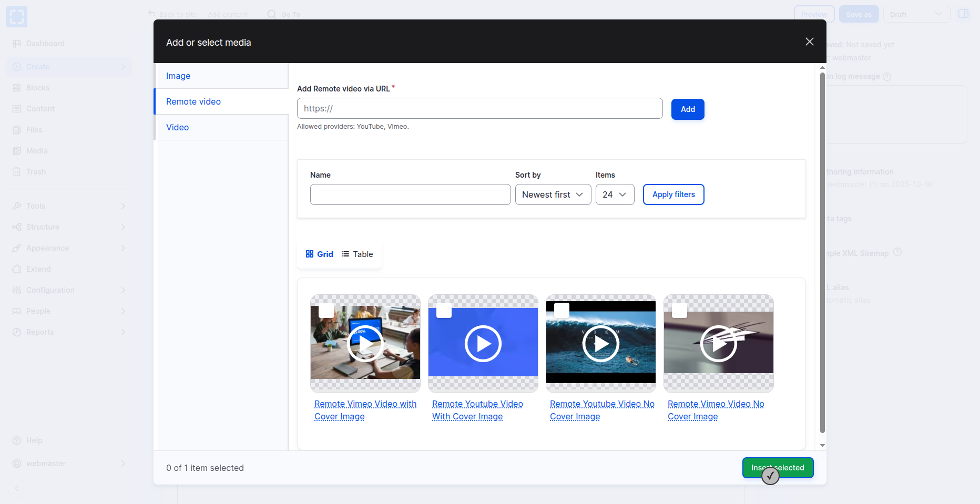Click the Configuration sliders icon in the sidebar
The image size is (980, 504).
17,290
